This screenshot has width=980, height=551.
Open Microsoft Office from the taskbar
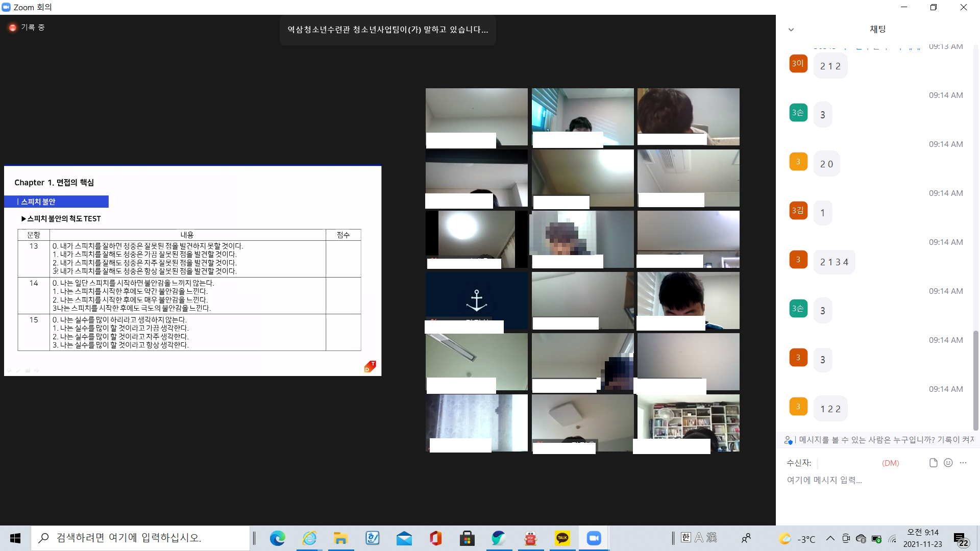click(435, 538)
